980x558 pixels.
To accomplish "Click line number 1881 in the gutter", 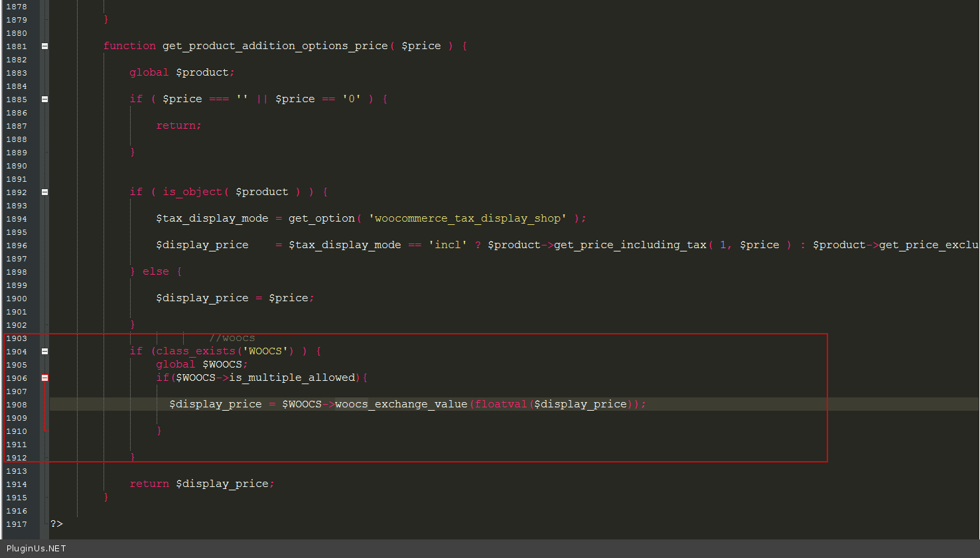I will click(x=17, y=46).
